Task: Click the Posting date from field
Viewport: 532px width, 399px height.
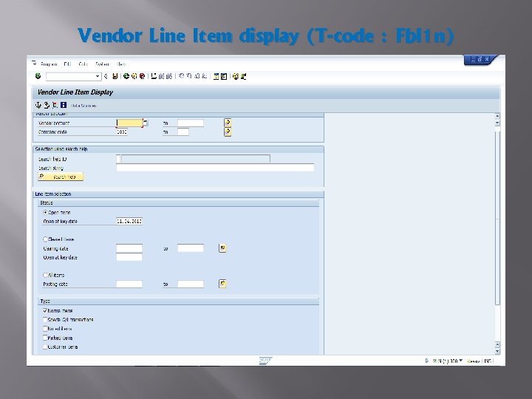Action: point(129,284)
